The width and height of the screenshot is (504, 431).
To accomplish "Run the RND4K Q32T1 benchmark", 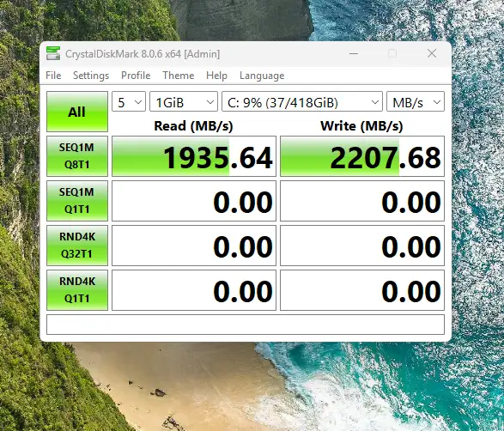I will (77, 246).
